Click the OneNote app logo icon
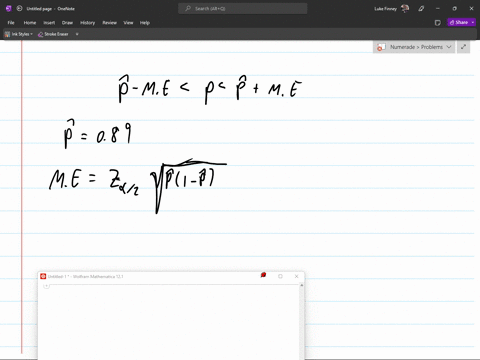This screenshot has width=480, height=360. [9, 9]
